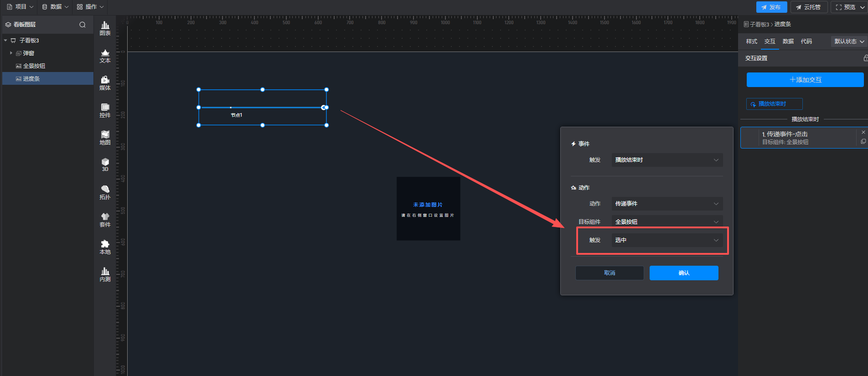Select the 全景按钮 layer in tree
The width and height of the screenshot is (868, 376).
point(34,66)
